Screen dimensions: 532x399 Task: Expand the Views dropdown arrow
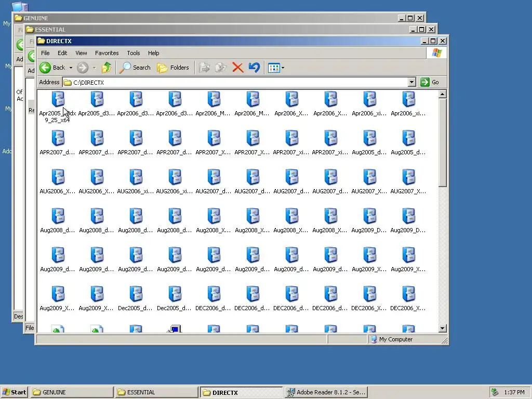(283, 68)
